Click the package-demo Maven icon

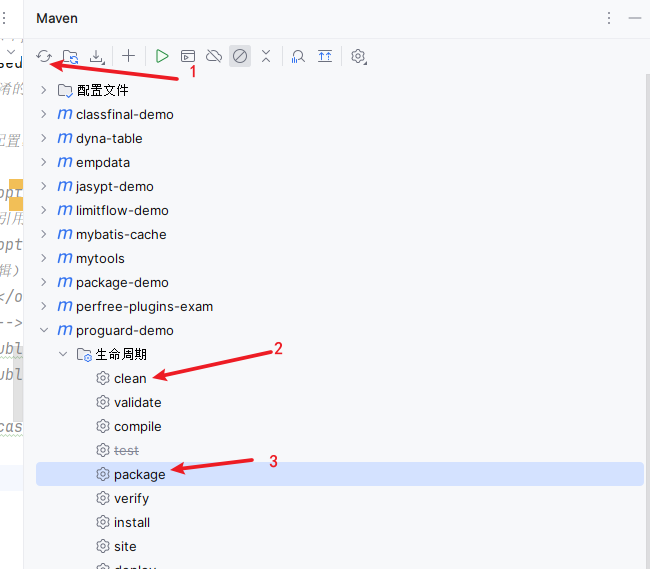(65, 282)
